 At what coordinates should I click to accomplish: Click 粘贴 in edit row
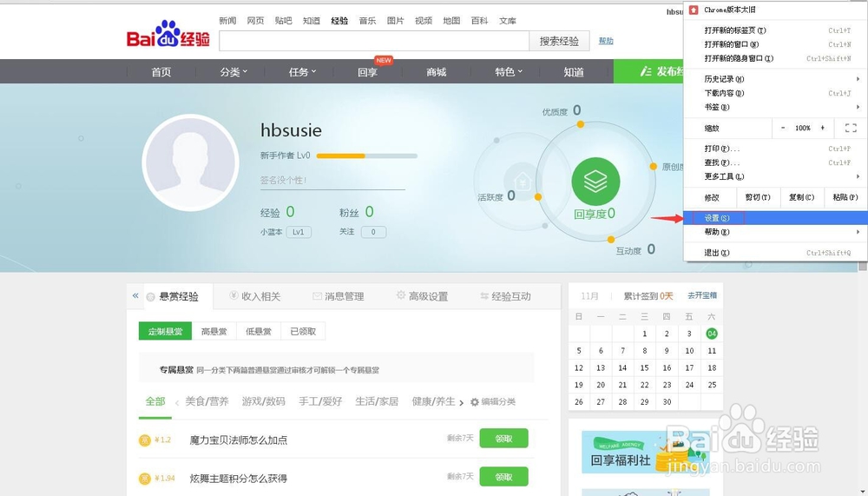[x=845, y=197]
